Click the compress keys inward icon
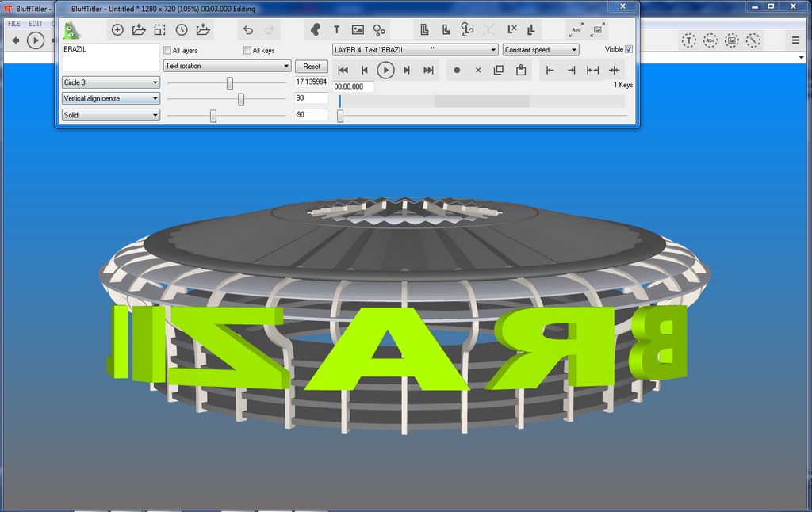Image resolution: width=812 pixels, height=512 pixels. (615, 71)
